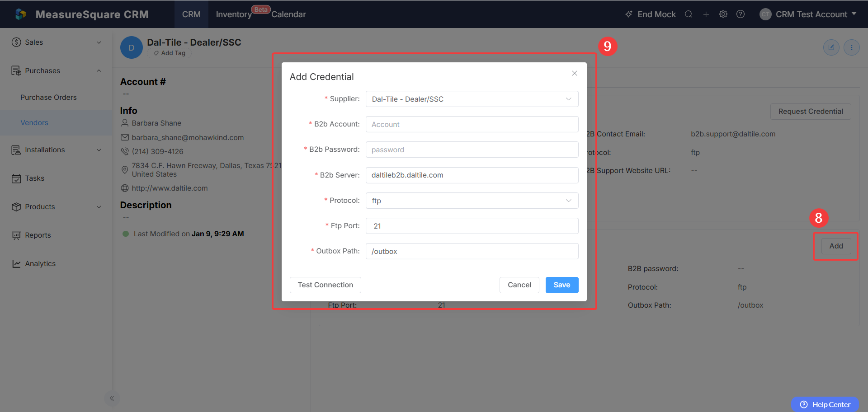Click the Dal-Tile - Dealer/SSC page title
This screenshot has height=412, width=868.
pos(194,42)
